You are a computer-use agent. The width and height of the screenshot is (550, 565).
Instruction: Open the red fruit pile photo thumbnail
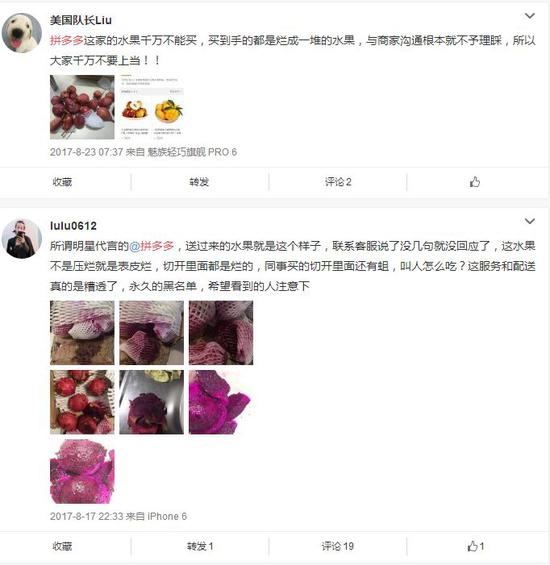(82, 107)
